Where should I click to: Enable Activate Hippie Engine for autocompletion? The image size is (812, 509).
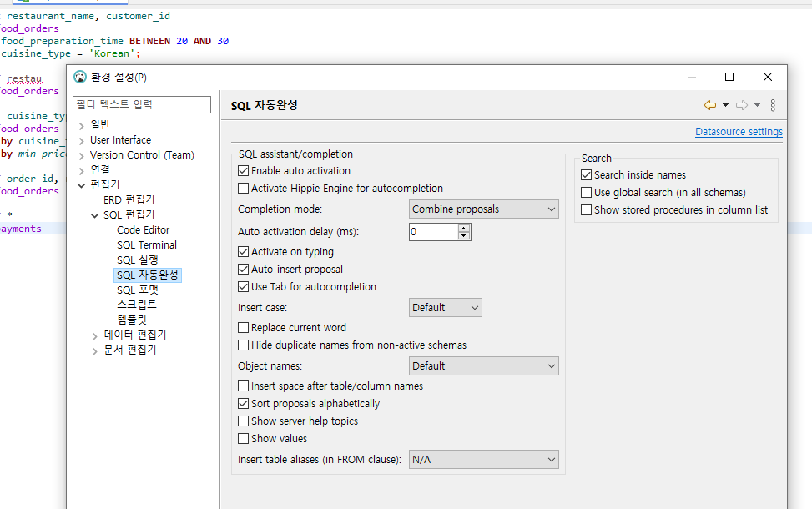pyautogui.click(x=243, y=189)
